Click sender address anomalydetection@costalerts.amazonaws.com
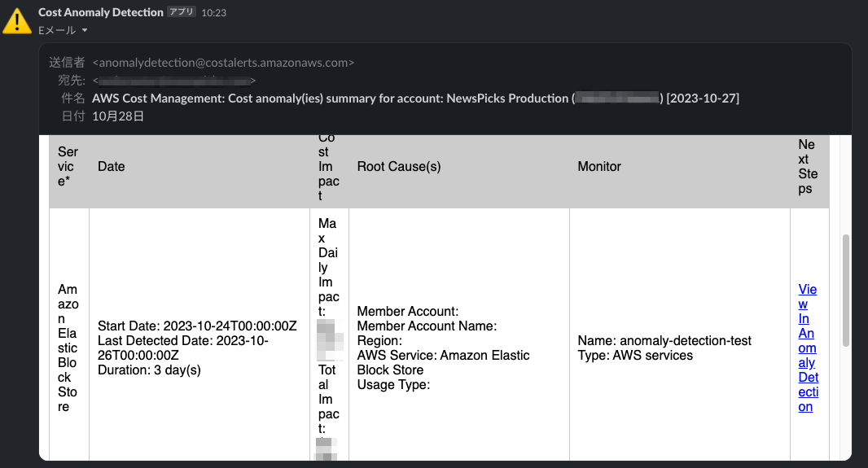The image size is (868, 468). tap(223, 63)
